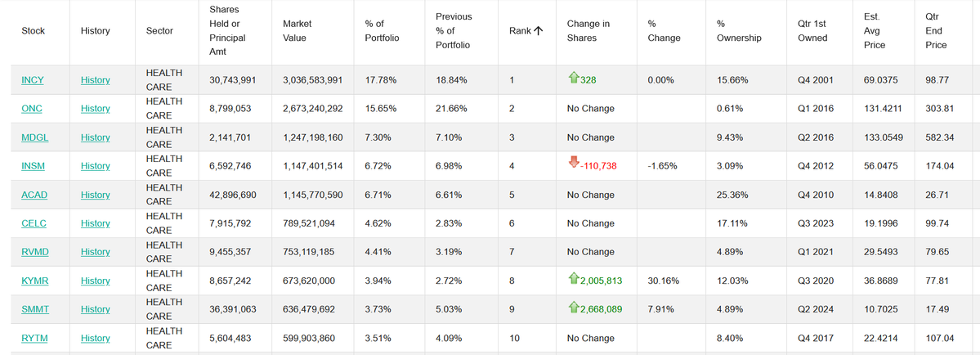Open the ACAD stock link
This screenshot has width=980, height=355.
(x=34, y=195)
